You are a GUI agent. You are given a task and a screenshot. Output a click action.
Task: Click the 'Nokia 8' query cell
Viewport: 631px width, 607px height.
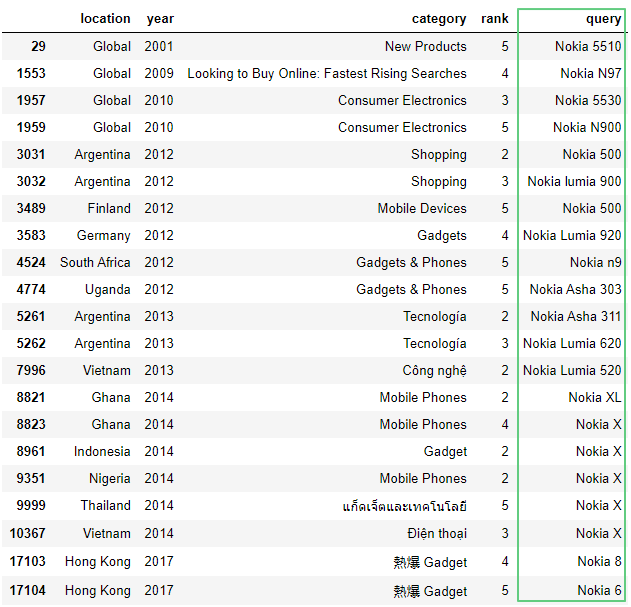599,561
